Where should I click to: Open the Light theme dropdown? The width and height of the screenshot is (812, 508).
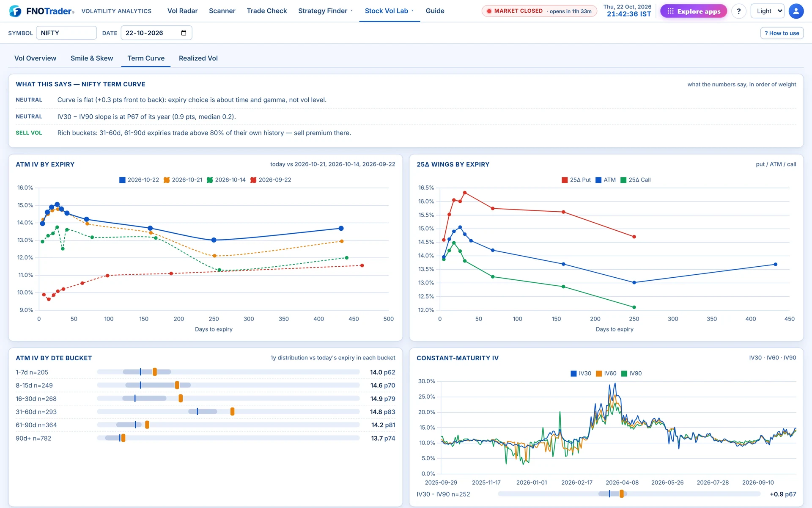[767, 11]
